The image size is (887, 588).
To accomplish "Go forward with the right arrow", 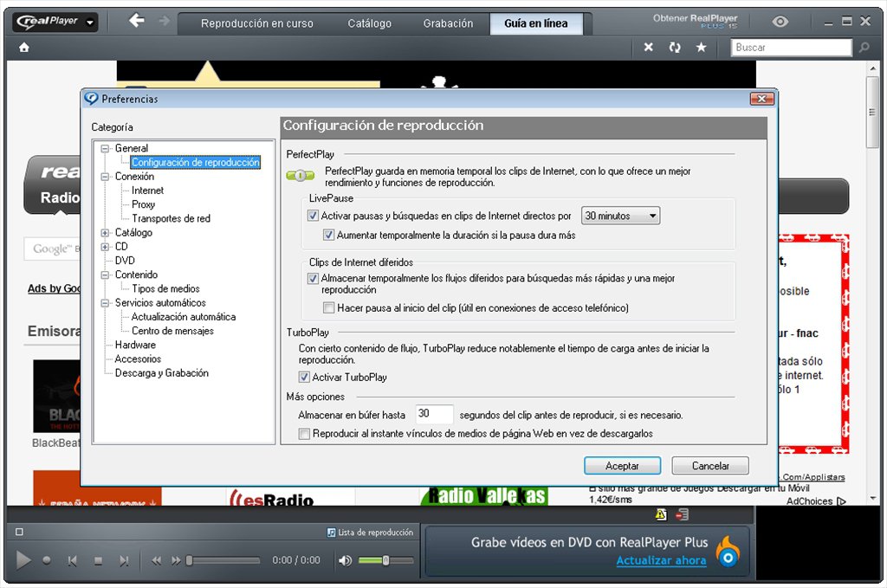I will pyautogui.click(x=164, y=21).
